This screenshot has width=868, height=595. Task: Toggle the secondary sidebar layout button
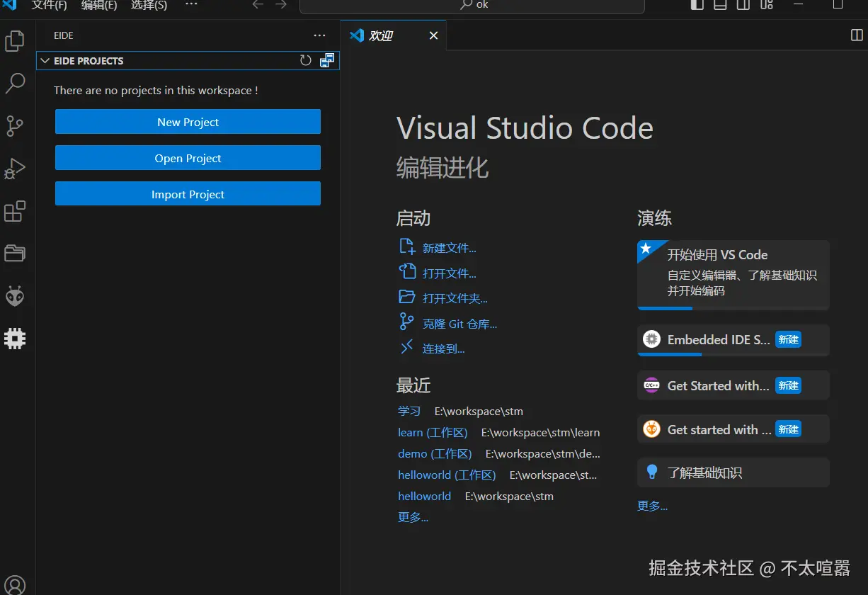pyautogui.click(x=743, y=5)
